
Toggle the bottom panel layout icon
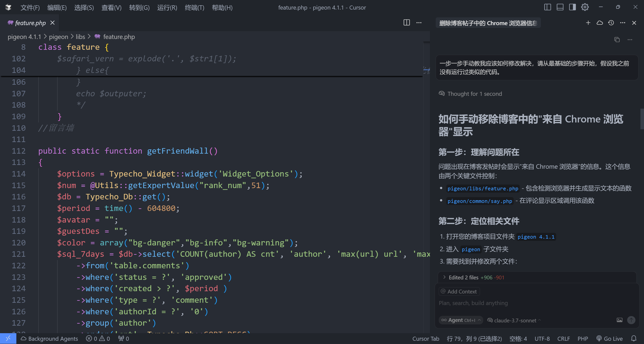tap(560, 7)
